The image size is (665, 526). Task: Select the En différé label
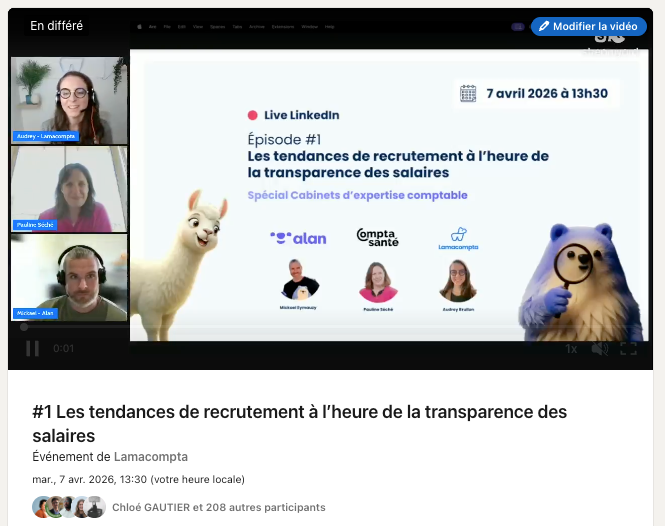(56, 26)
